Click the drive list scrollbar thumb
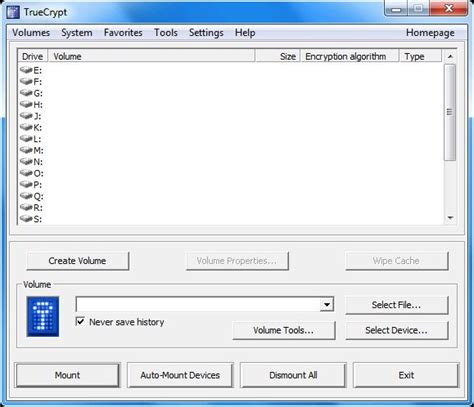This screenshot has width=474, height=407. tap(450, 112)
